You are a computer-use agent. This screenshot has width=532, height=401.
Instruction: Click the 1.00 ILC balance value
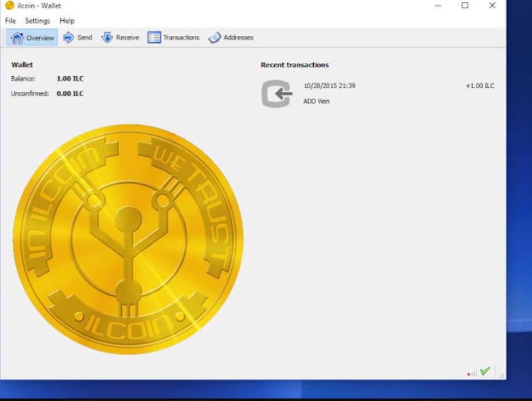[x=70, y=79]
